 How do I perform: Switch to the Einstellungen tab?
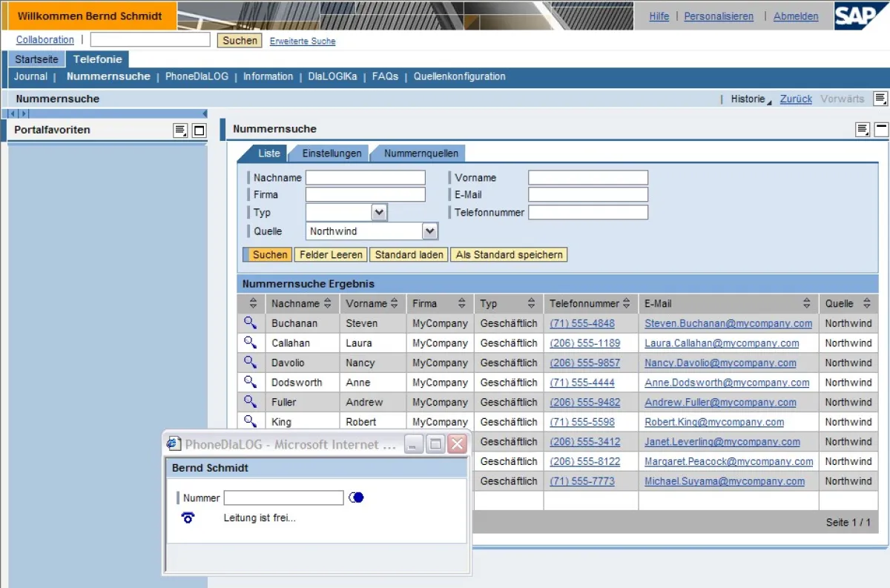331,153
